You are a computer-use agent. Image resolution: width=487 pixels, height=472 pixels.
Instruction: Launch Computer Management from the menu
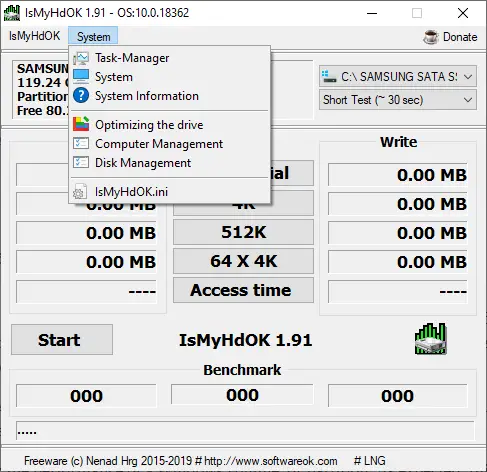coord(169,144)
